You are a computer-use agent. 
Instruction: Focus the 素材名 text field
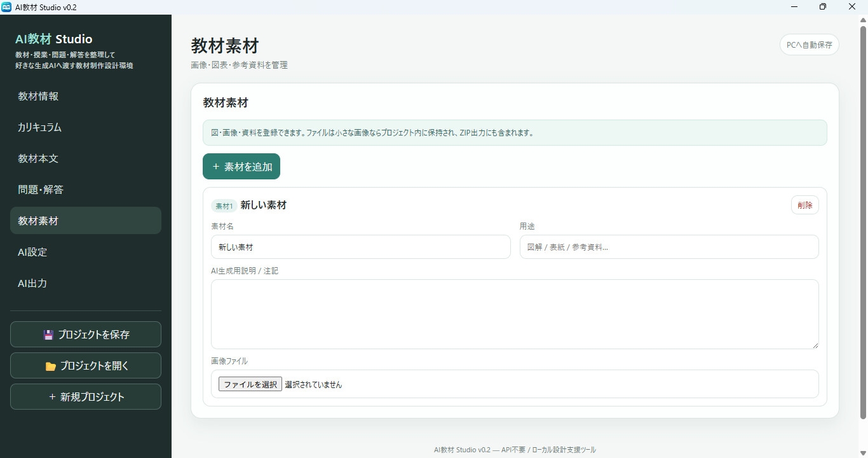(361, 247)
